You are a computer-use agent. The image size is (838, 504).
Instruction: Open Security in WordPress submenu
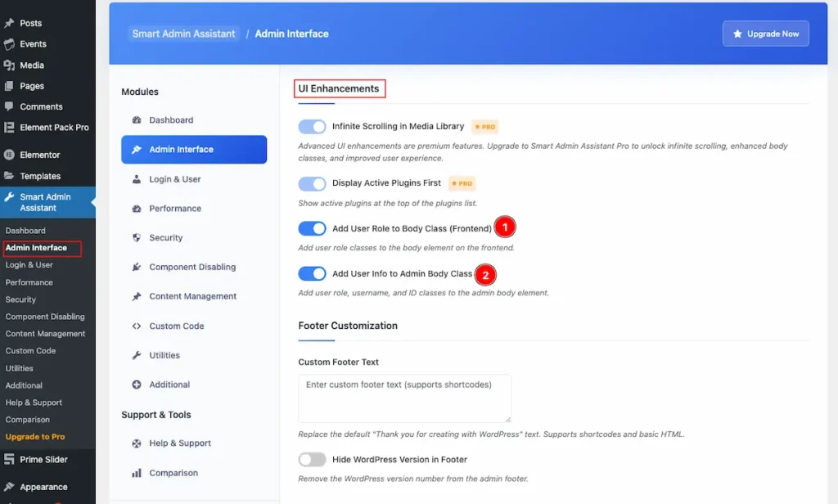pos(20,299)
